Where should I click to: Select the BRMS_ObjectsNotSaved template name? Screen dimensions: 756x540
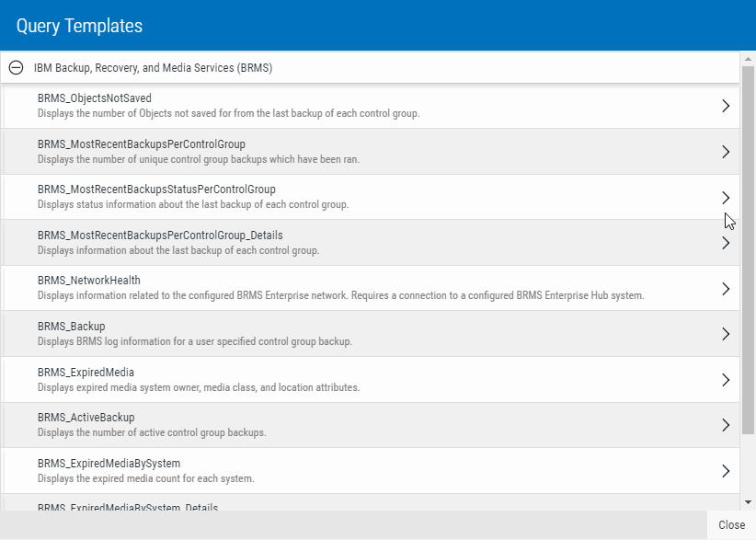[x=95, y=98]
